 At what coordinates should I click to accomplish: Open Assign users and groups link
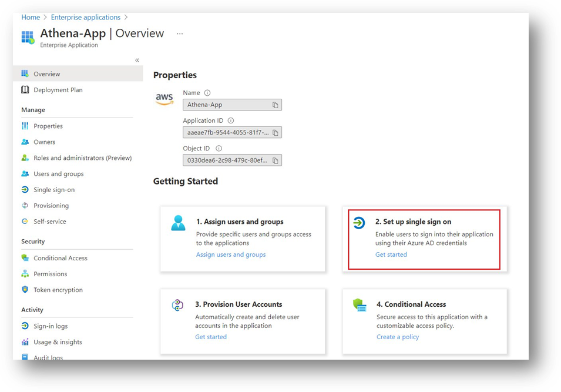tap(231, 254)
